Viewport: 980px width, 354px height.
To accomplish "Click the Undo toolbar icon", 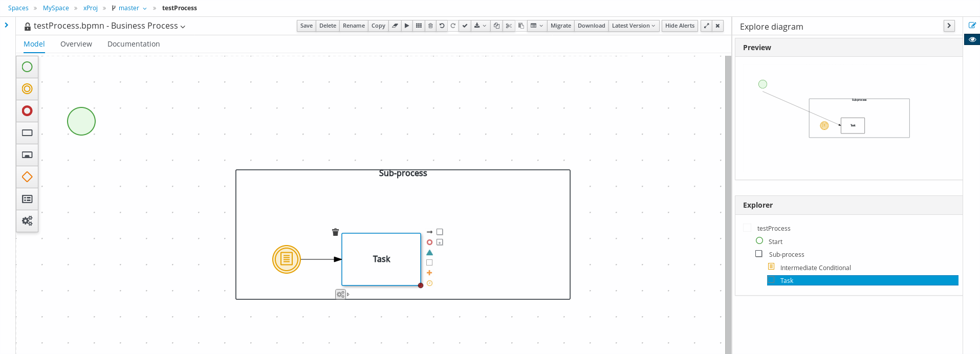I will (442, 26).
